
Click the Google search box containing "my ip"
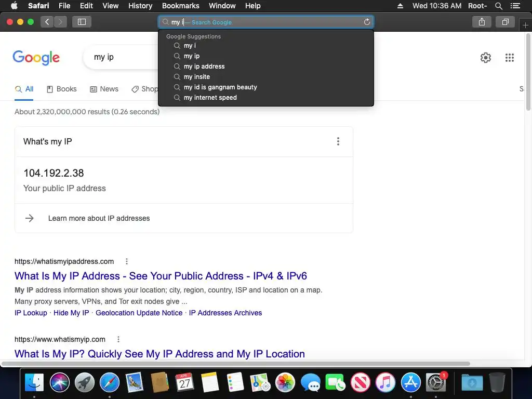(x=121, y=57)
